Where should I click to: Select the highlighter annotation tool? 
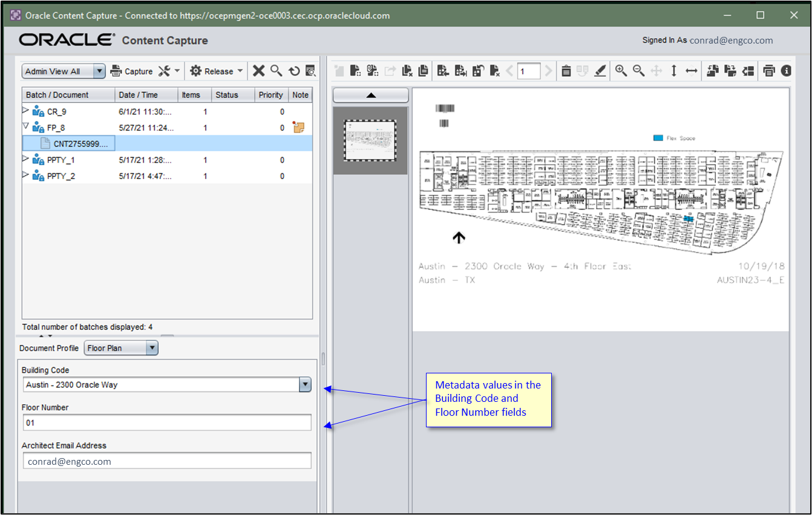click(600, 71)
